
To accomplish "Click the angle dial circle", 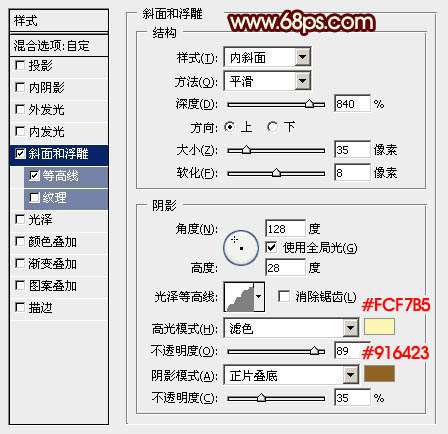I will coord(241,248).
